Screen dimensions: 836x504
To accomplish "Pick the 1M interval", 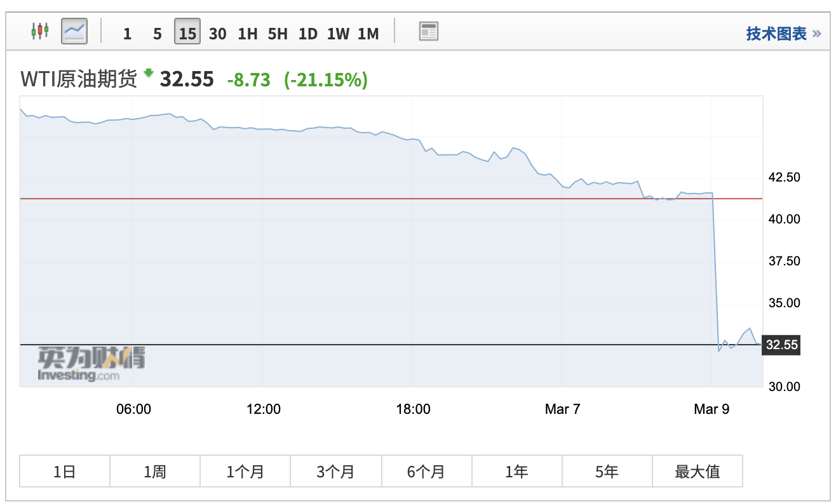I will click(x=368, y=34).
